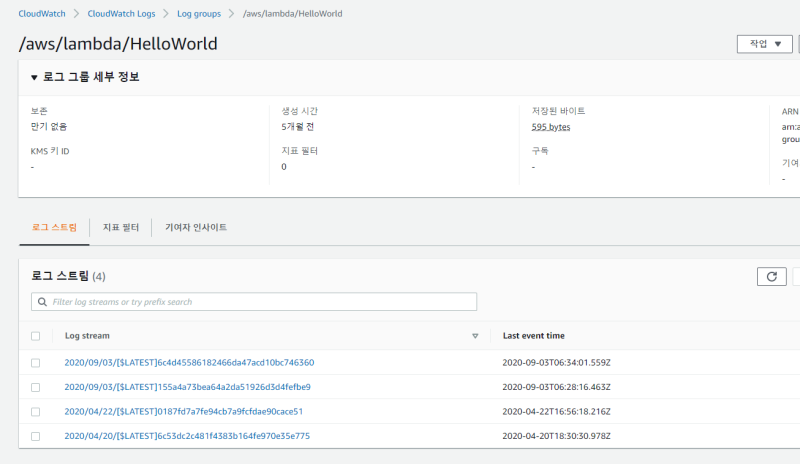Image resolution: width=800 pixels, height=464 pixels.
Task: Switch to the 로그 스트림 tab
Action: click(x=54, y=228)
